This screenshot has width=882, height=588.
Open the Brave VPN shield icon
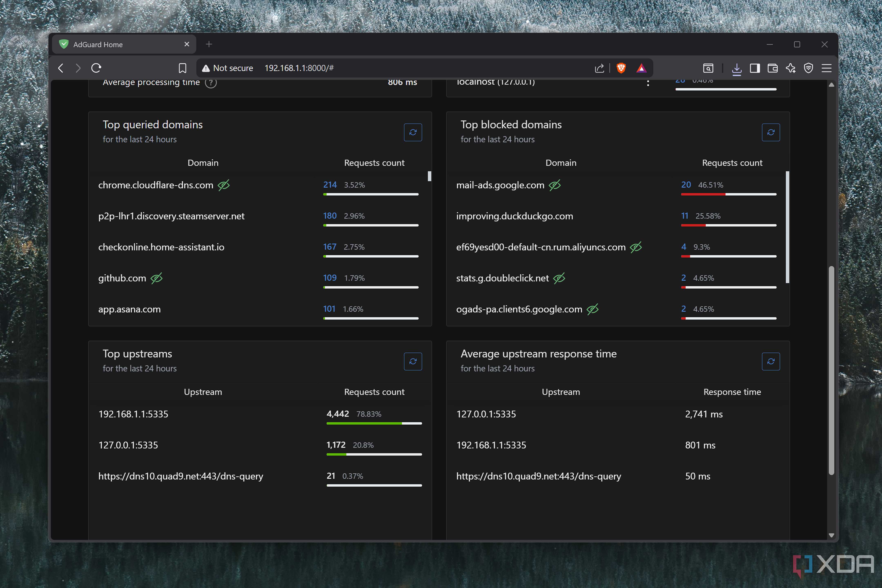click(x=808, y=68)
